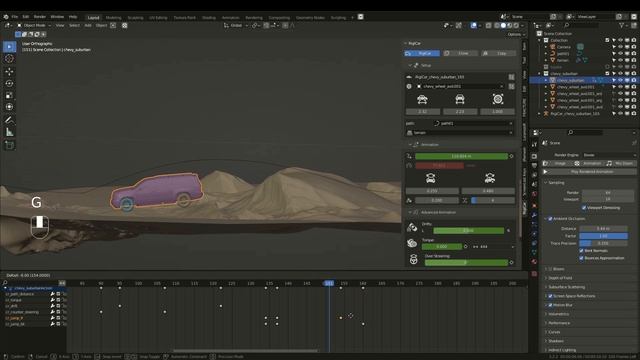Choose the Rotate tool in left toolbar
Image resolution: width=640 pixels, height=360 pixels.
tap(9, 83)
